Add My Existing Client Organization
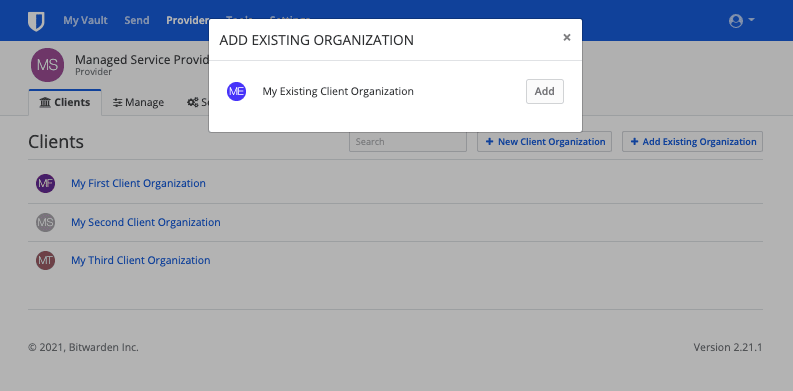This screenshot has height=391, width=793. coord(545,92)
